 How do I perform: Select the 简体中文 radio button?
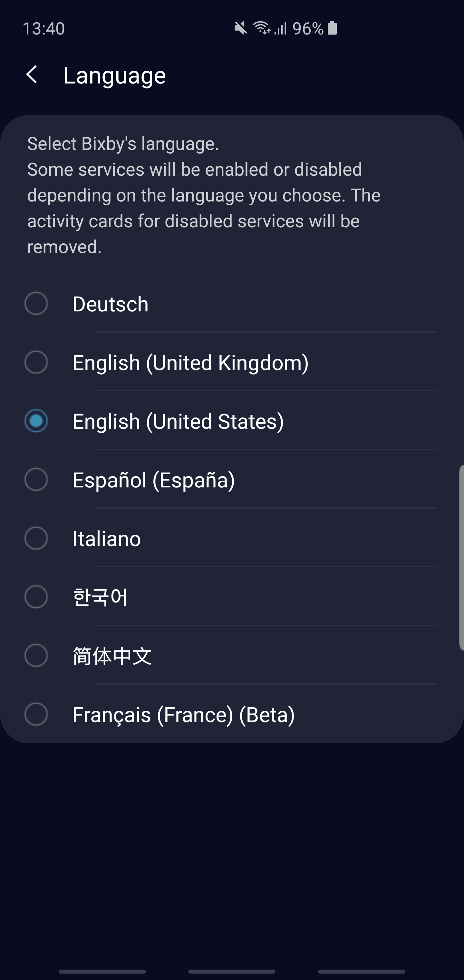36,655
